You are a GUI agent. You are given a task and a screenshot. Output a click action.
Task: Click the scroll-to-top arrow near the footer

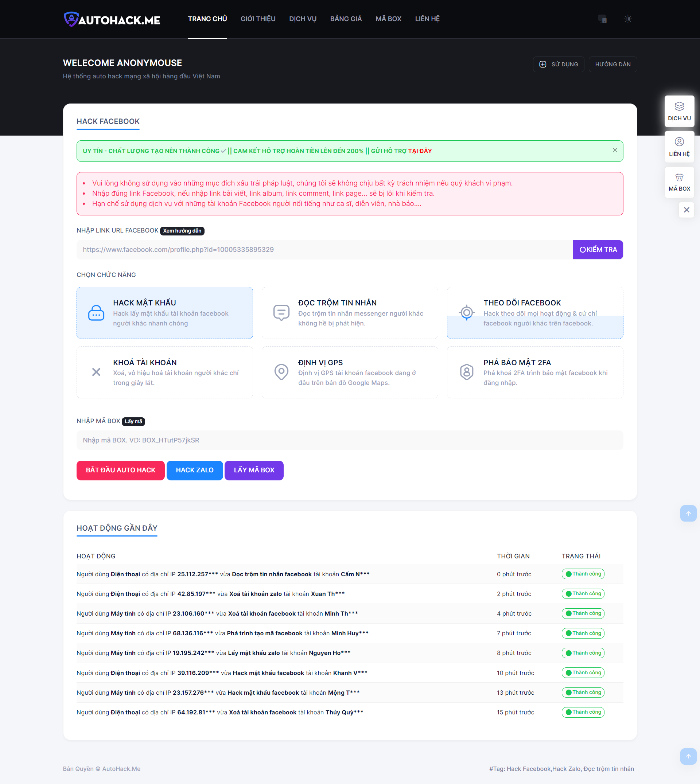[x=688, y=756]
